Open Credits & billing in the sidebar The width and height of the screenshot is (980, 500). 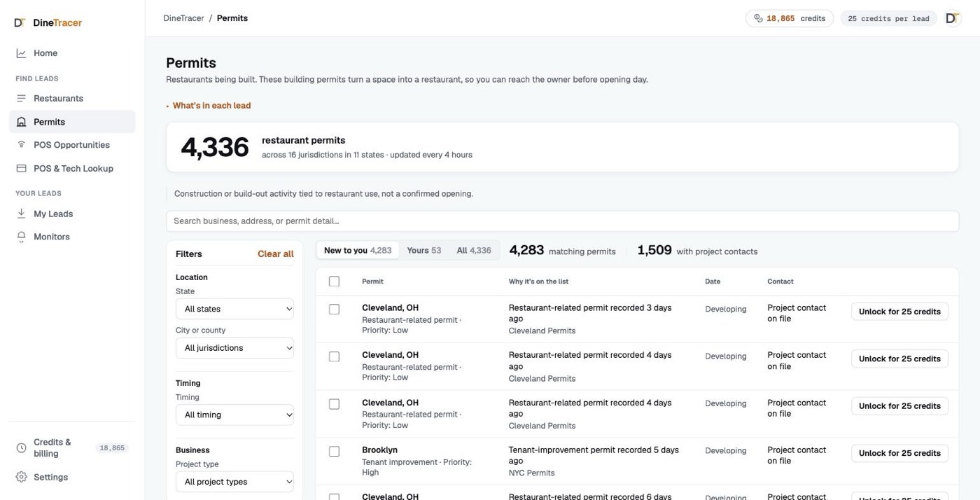(x=71, y=448)
